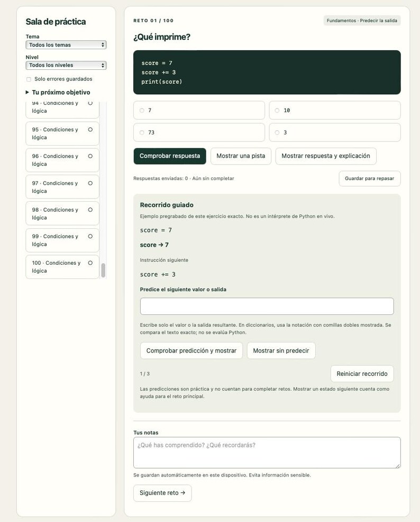420x522 pixels.
Task: Select answer option 3
Action: (334, 132)
